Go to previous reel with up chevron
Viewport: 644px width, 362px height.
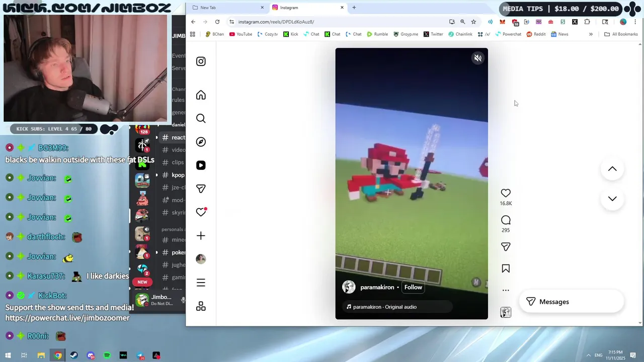[612, 169]
